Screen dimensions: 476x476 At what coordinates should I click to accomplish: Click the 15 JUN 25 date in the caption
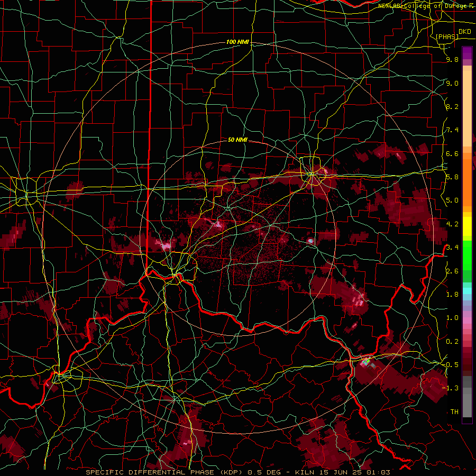(341, 472)
